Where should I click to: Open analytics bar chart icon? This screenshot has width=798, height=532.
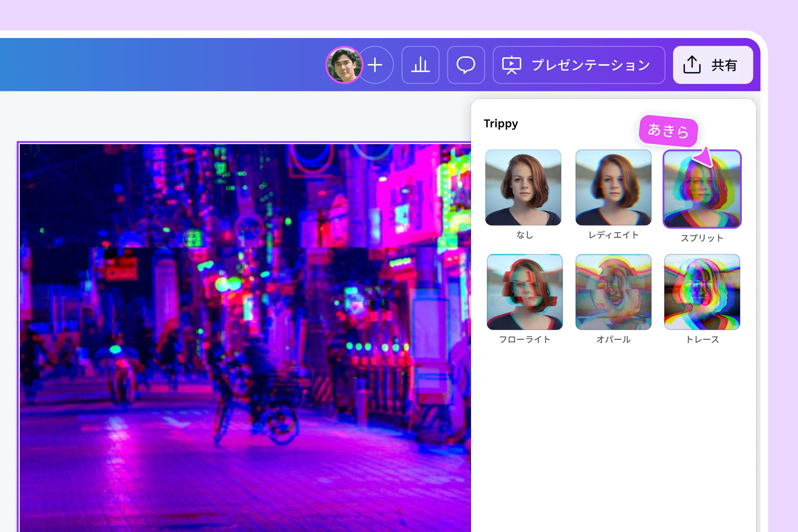pyautogui.click(x=420, y=65)
